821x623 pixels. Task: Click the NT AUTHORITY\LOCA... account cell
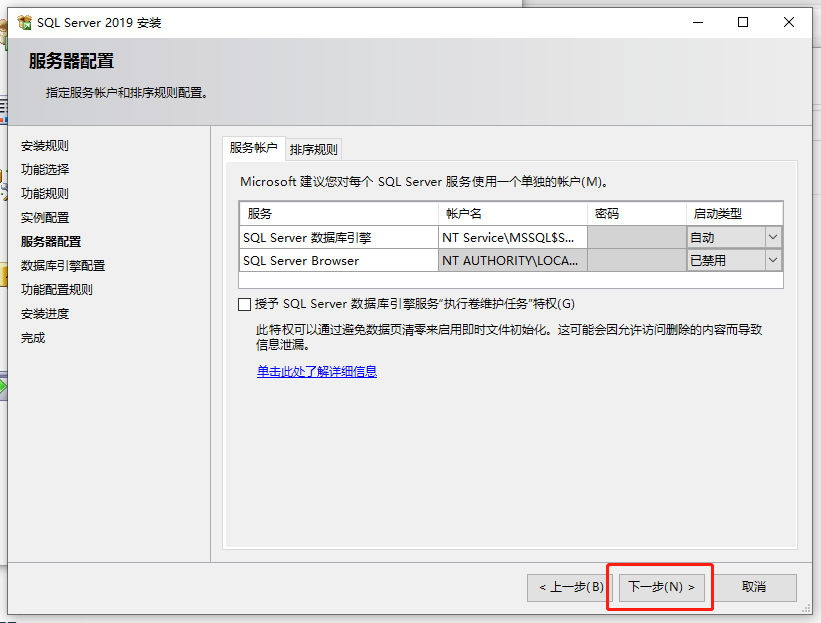pos(513,260)
